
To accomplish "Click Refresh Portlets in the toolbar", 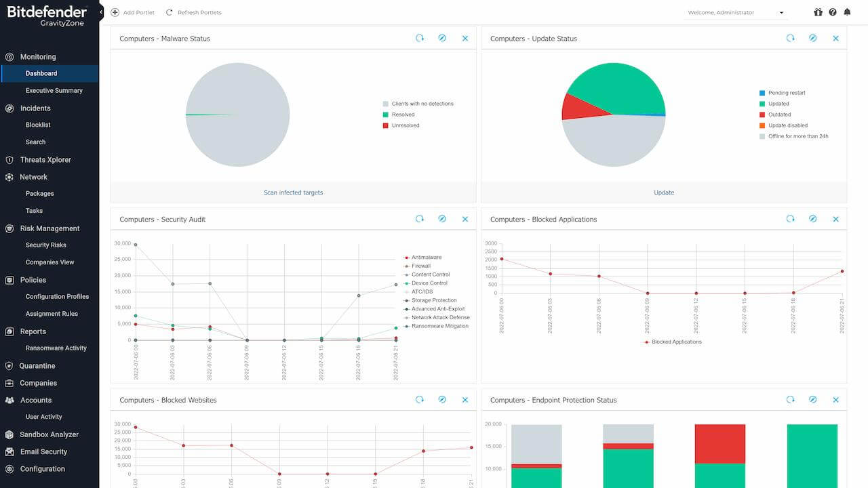I will [x=194, y=12].
